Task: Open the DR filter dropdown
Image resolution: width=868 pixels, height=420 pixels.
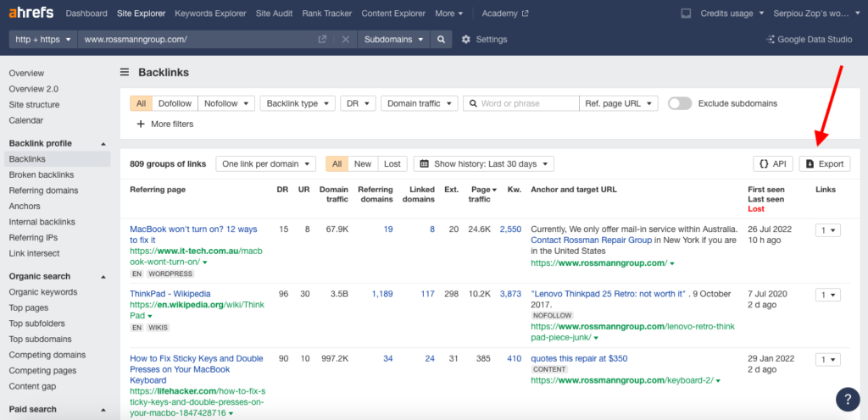Action: click(359, 103)
